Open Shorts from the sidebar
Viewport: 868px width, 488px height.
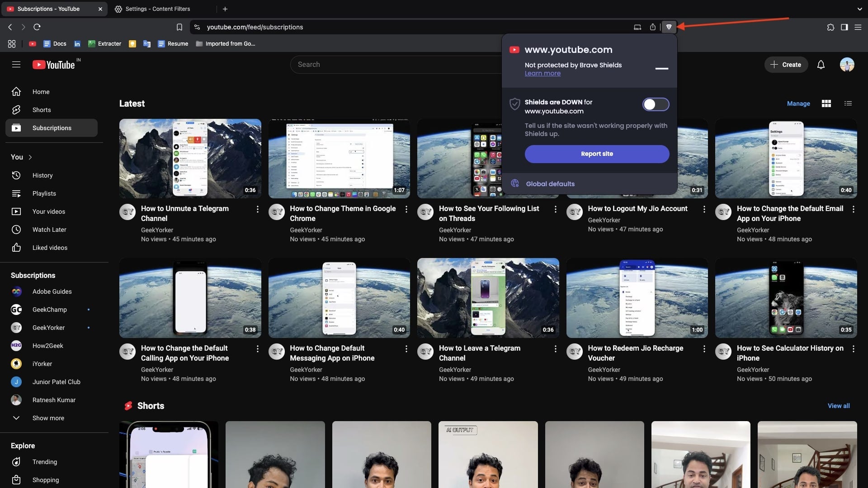tap(41, 110)
